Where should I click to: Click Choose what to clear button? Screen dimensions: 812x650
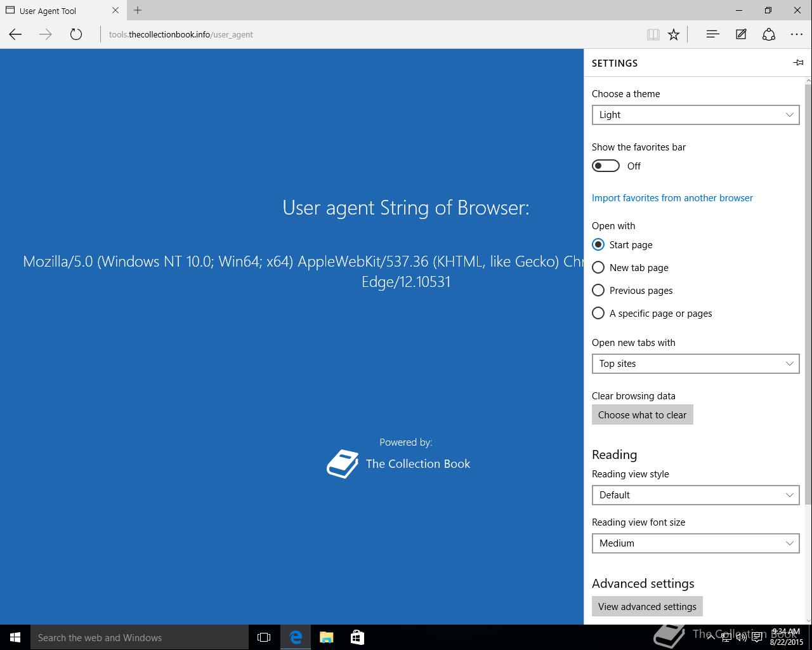point(643,415)
